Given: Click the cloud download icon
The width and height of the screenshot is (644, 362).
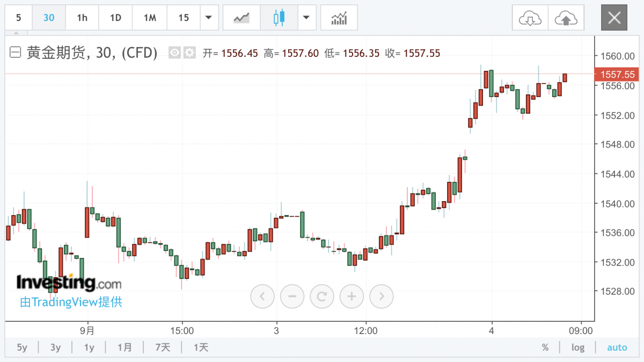Looking at the screenshot, I should coord(530,18).
